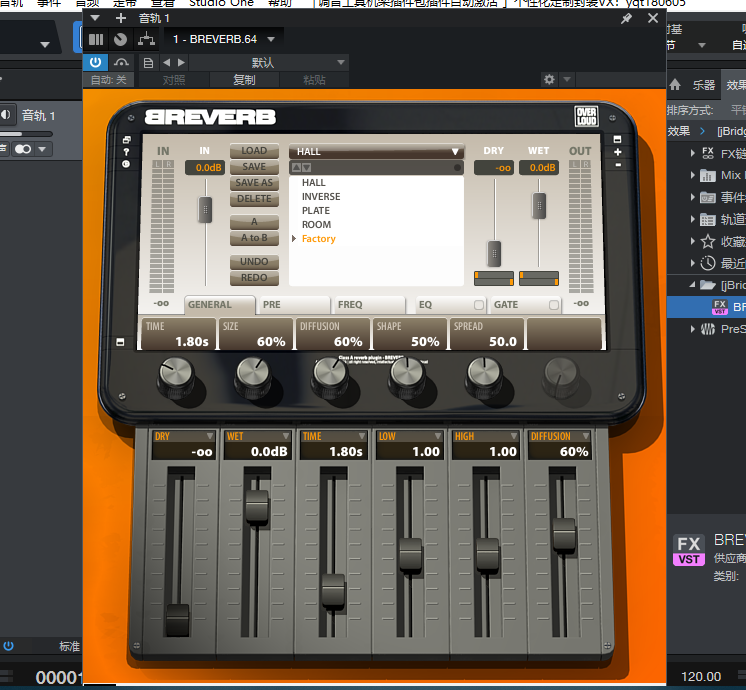Select ROOM in the preset list

(316, 225)
